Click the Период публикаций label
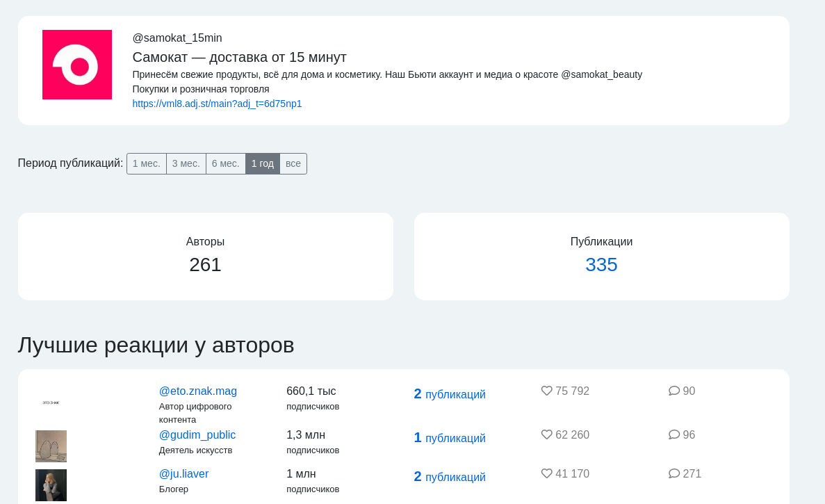This screenshot has width=825, height=504. coord(70,163)
